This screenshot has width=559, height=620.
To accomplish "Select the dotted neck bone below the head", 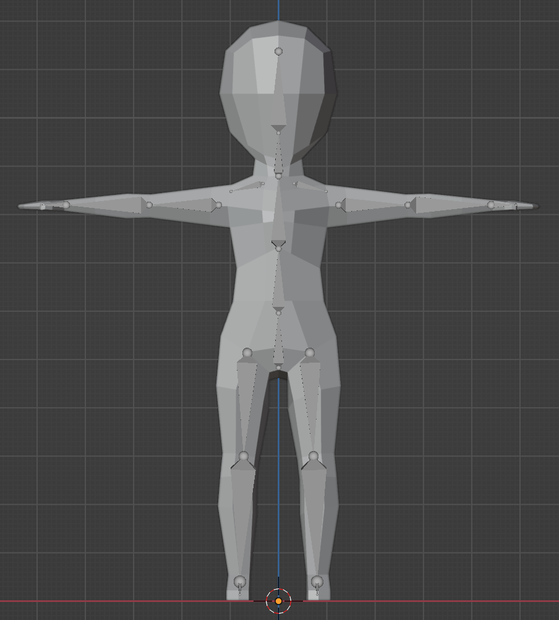I will coord(278,154).
